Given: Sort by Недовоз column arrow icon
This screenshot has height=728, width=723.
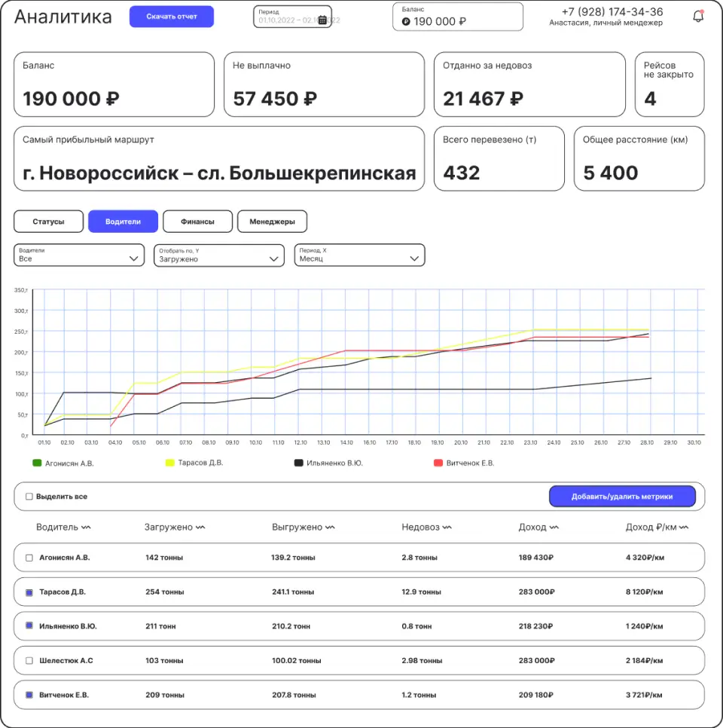Looking at the screenshot, I should coord(447,528).
